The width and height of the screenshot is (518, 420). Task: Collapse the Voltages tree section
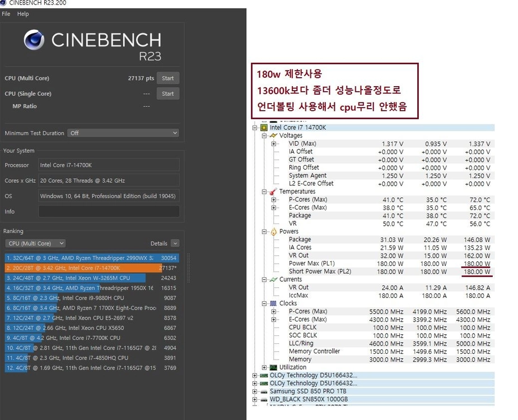[x=264, y=136]
